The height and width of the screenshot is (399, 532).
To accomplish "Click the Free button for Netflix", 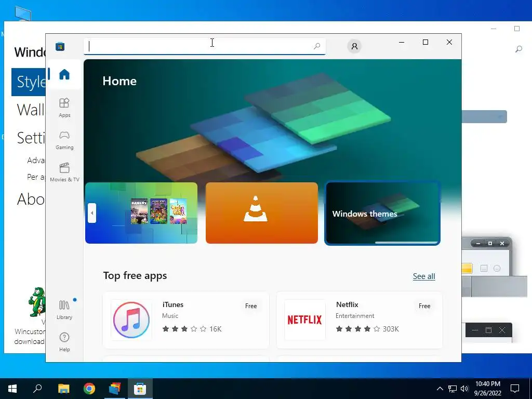I will point(424,305).
